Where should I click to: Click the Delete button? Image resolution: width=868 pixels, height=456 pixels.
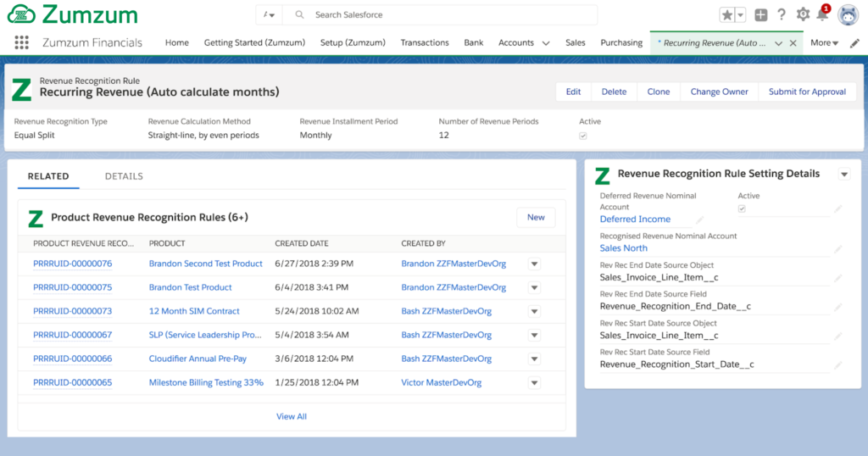click(614, 92)
